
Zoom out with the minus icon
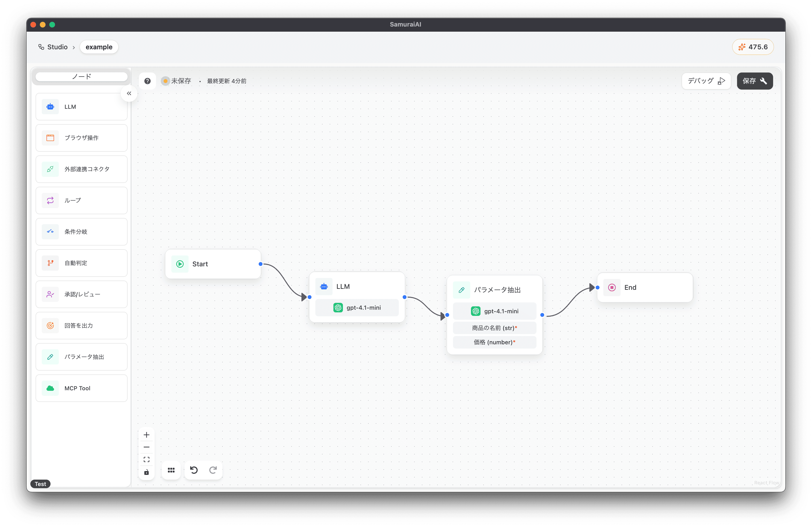[146, 447]
